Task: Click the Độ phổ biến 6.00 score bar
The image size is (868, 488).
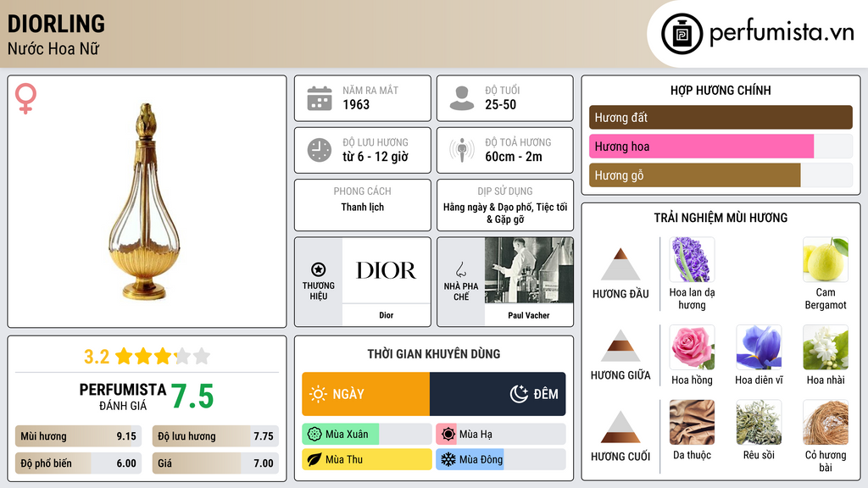Action: (x=79, y=463)
